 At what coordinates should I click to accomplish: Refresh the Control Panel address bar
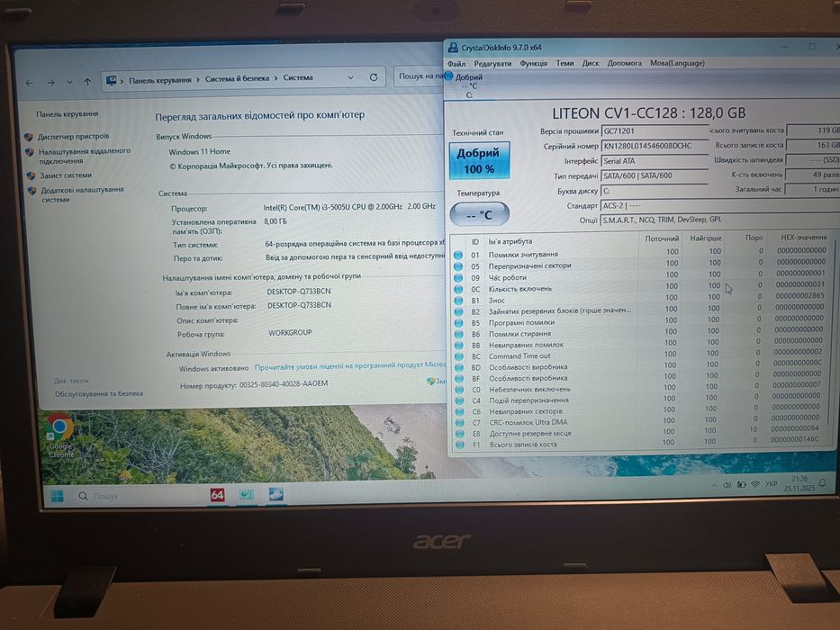[x=374, y=77]
